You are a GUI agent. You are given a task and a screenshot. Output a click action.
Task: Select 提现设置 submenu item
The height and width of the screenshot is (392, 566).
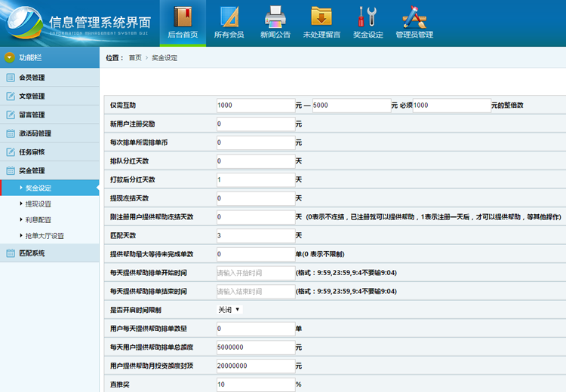point(38,204)
